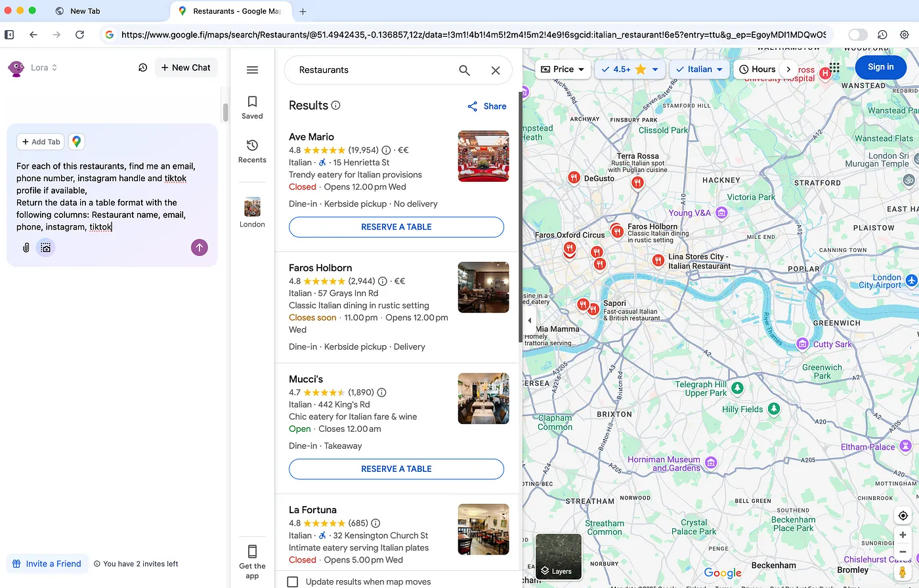Open the Mucci's rating info icon
The height and width of the screenshot is (588, 919).
(381, 392)
